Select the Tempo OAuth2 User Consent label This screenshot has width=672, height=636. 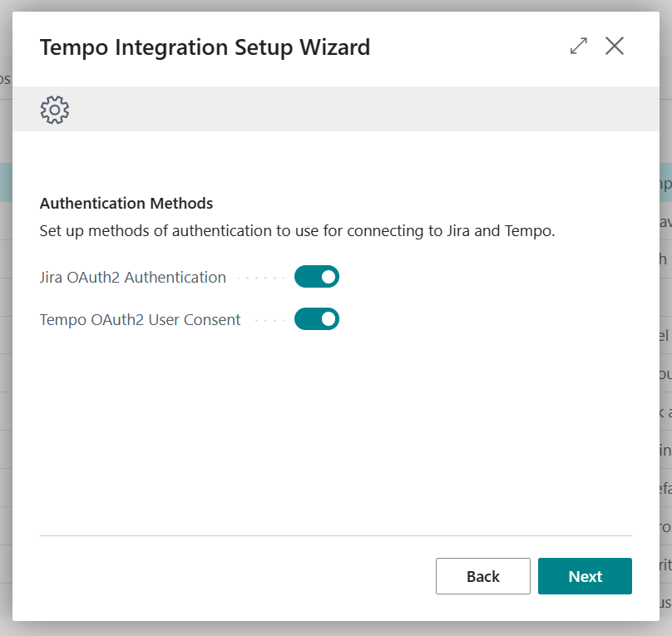coord(140,319)
